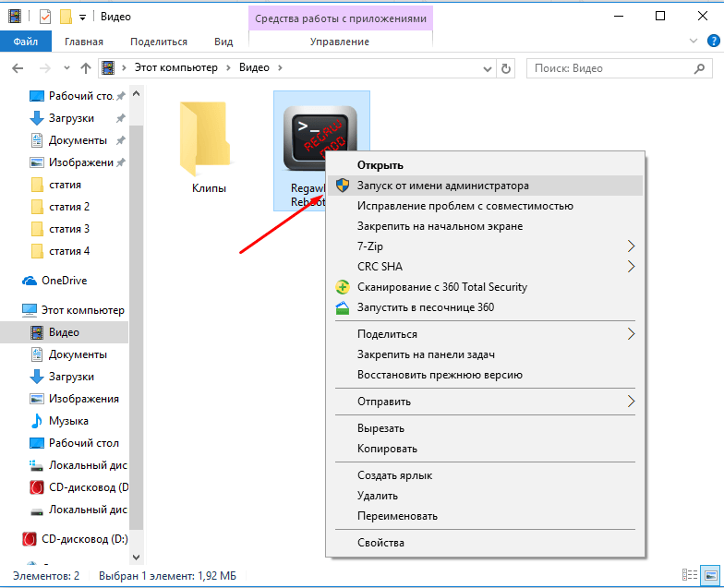Open the address bar history dropdown
724x588 pixels.
coord(488,68)
